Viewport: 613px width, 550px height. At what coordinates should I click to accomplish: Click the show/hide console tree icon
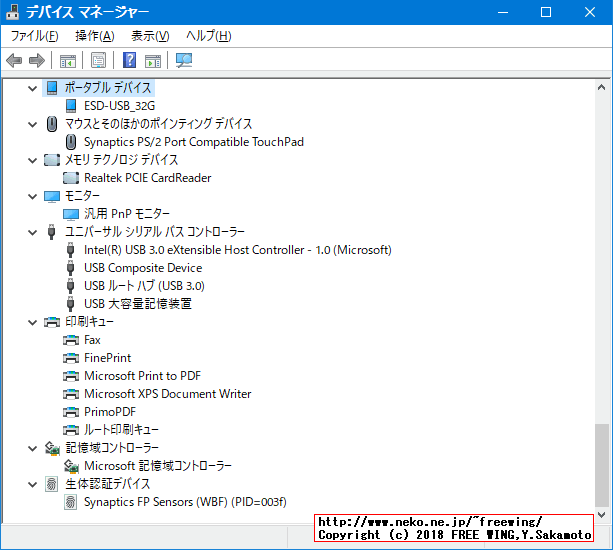(x=68, y=61)
